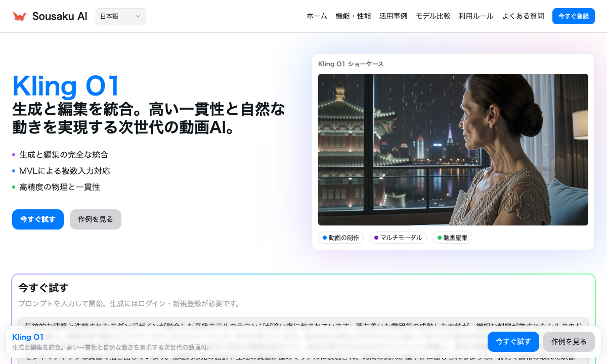The height and width of the screenshot is (364, 607).
Task: Click the hero 作例を見る gray button
Action: click(96, 219)
